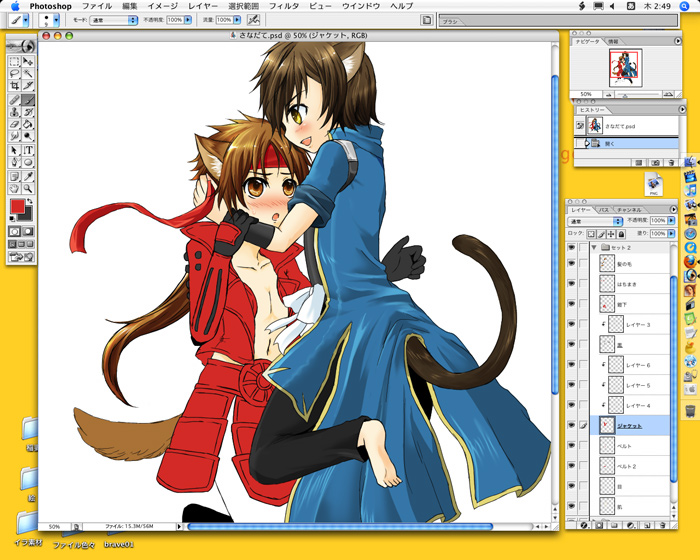Select the Lasso tool
The width and height of the screenshot is (700, 560).
(14, 74)
